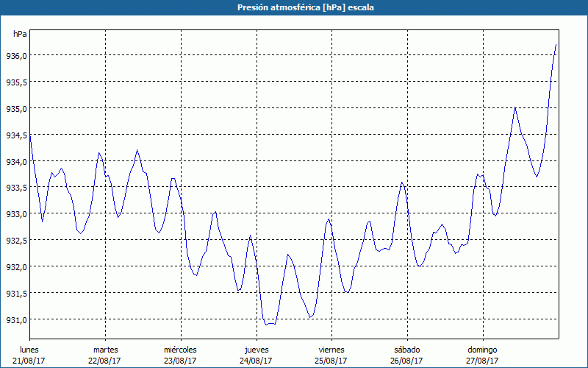This screenshot has width=588, height=368.
Task: Select the 'sábado' day label
Action: (x=406, y=349)
